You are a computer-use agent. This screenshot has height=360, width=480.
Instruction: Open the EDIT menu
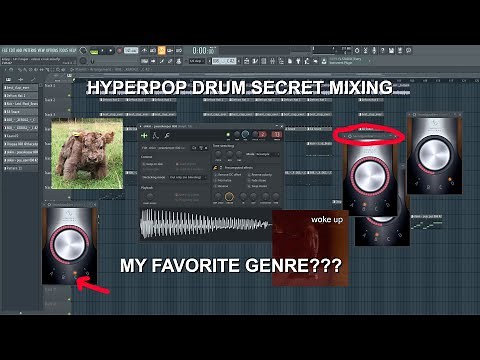[x=11, y=50]
